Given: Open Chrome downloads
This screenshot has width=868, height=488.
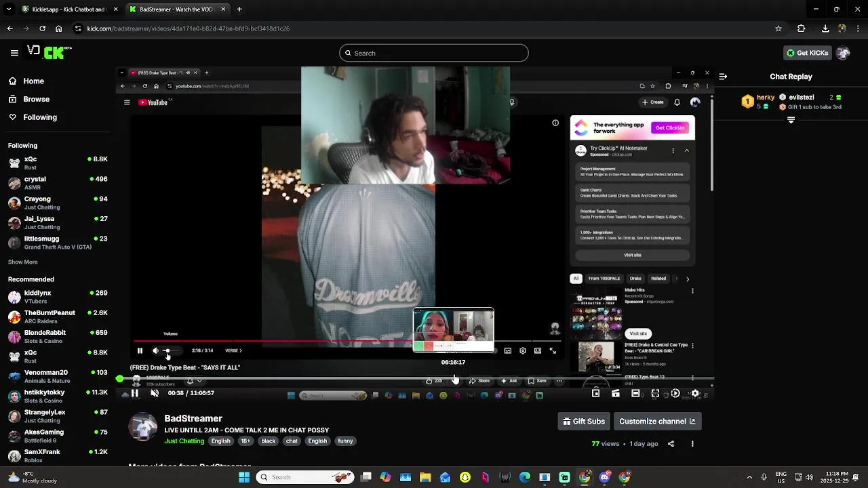Looking at the screenshot, I should [x=825, y=28].
